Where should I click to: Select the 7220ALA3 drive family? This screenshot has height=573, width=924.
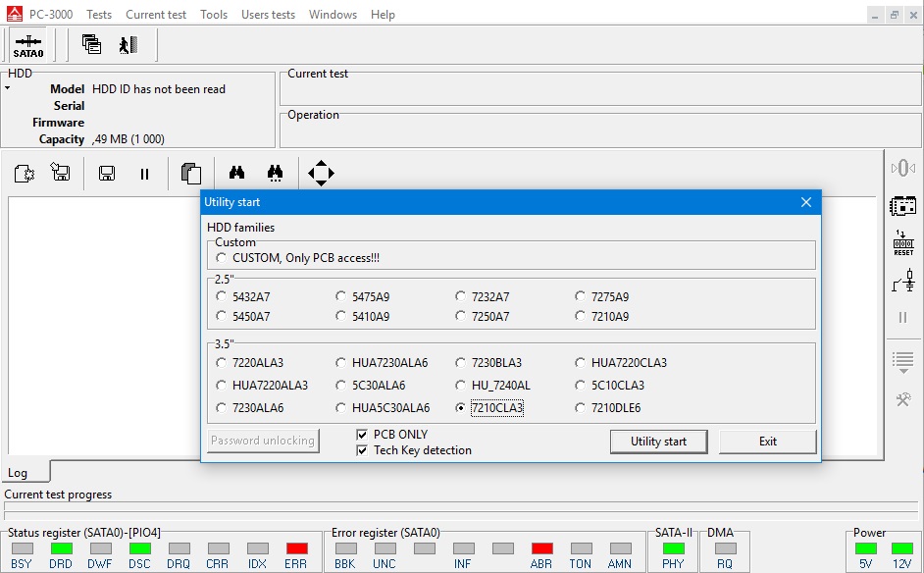[222, 363]
